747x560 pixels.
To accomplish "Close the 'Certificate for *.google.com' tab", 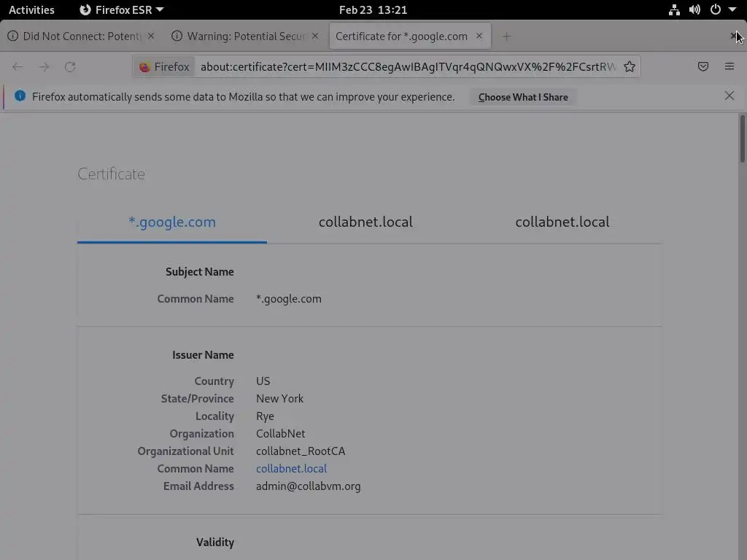I will click(479, 36).
